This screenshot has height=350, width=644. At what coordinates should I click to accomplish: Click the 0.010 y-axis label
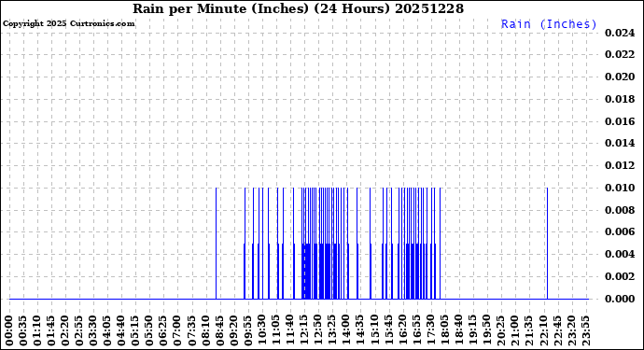[620, 188]
